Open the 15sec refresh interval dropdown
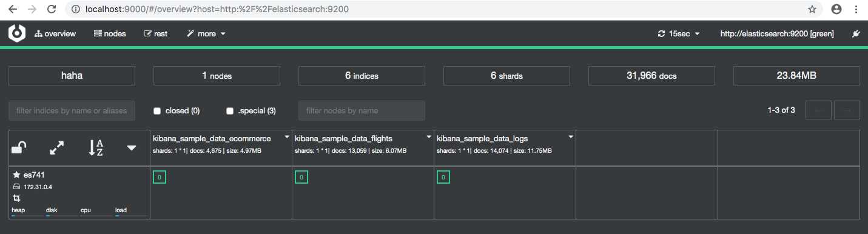The image size is (868, 234). [679, 34]
